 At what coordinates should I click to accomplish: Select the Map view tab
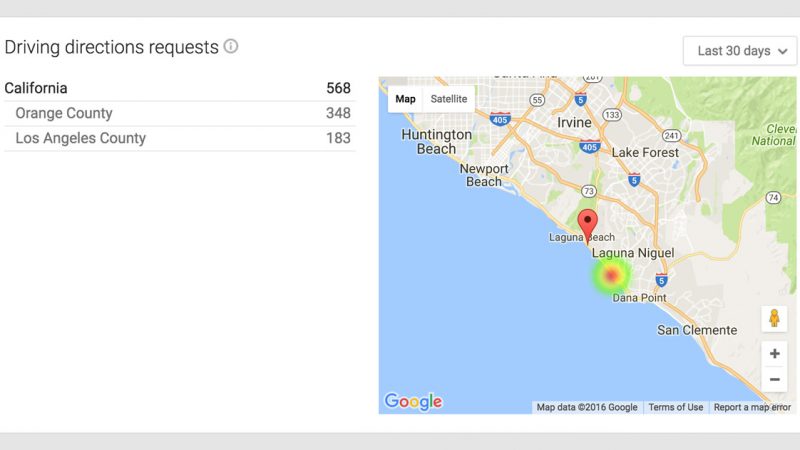pyautogui.click(x=405, y=99)
